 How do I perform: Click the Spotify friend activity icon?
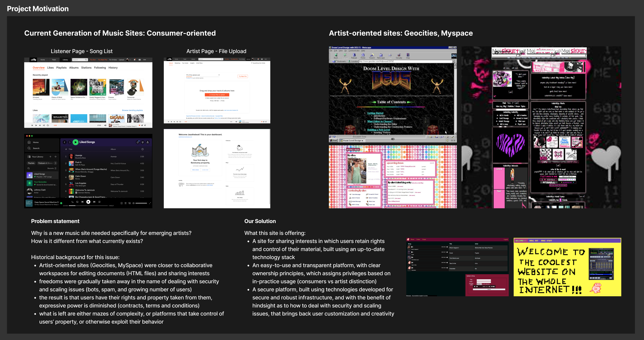[143, 142]
